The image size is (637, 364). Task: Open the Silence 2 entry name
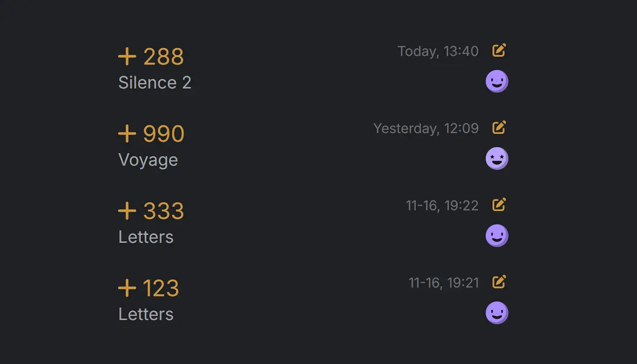pos(155,82)
